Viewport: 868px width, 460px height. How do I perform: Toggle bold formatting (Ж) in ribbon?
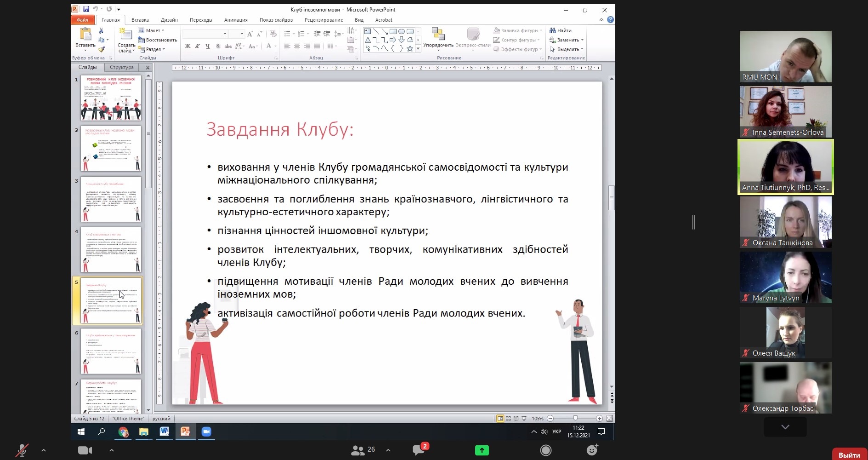click(187, 46)
